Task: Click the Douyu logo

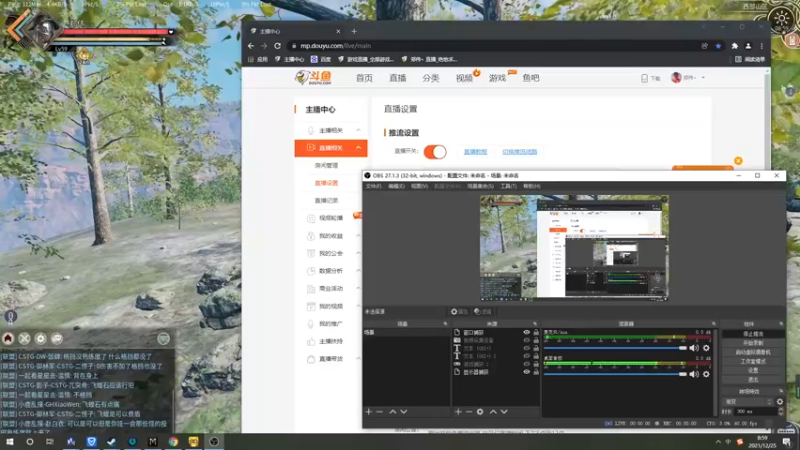Action: point(313,78)
